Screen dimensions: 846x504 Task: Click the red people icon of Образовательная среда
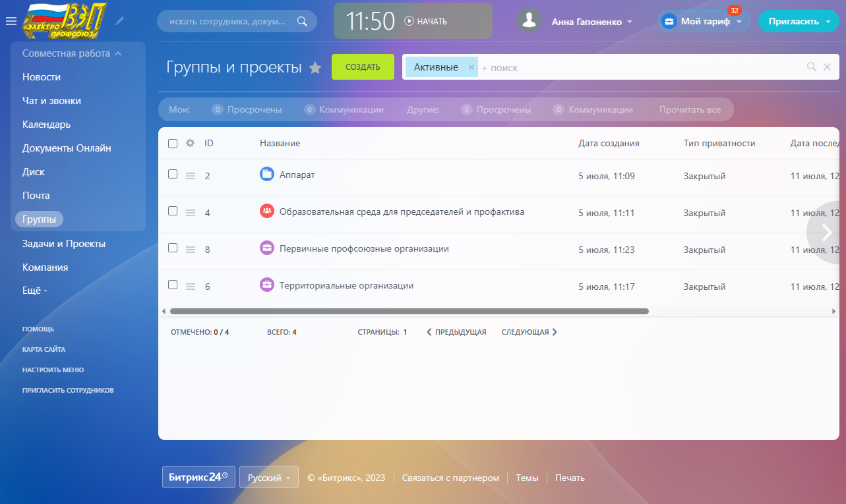[266, 211]
